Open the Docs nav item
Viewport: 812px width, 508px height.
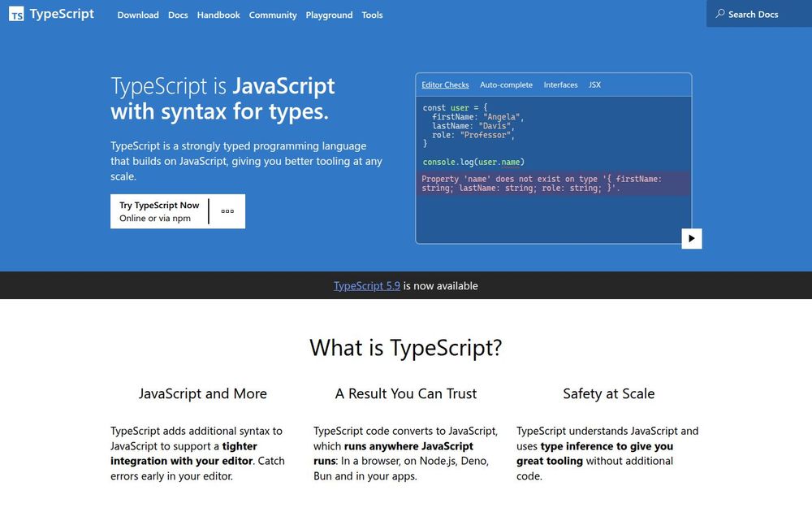click(178, 15)
